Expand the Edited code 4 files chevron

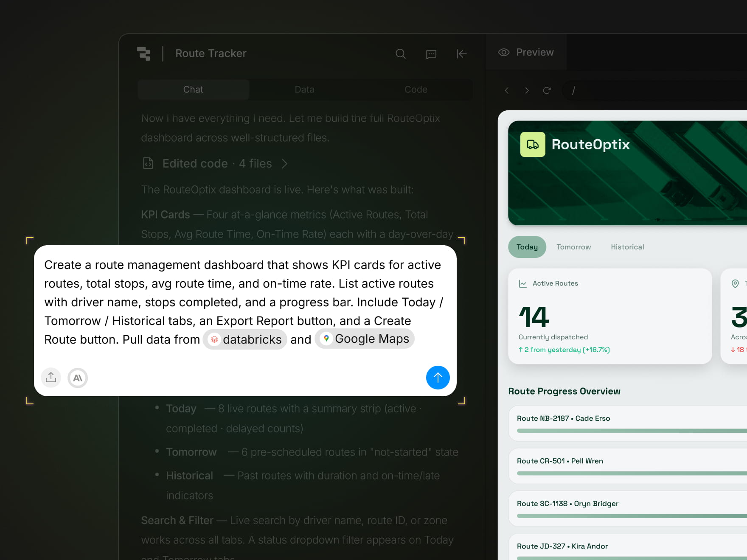click(284, 163)
